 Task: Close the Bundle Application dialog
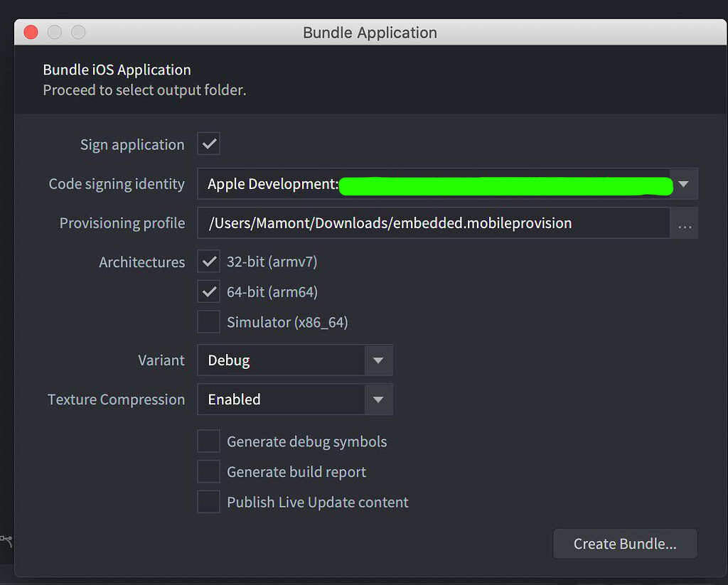(30, 31)
